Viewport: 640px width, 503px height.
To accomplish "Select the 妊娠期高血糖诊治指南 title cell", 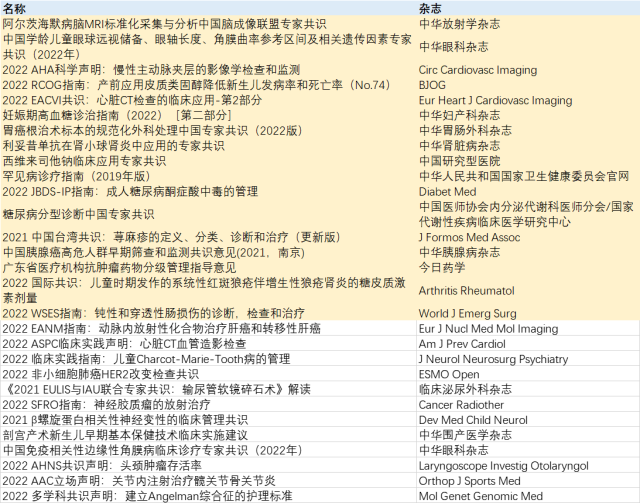I will 208,115.
